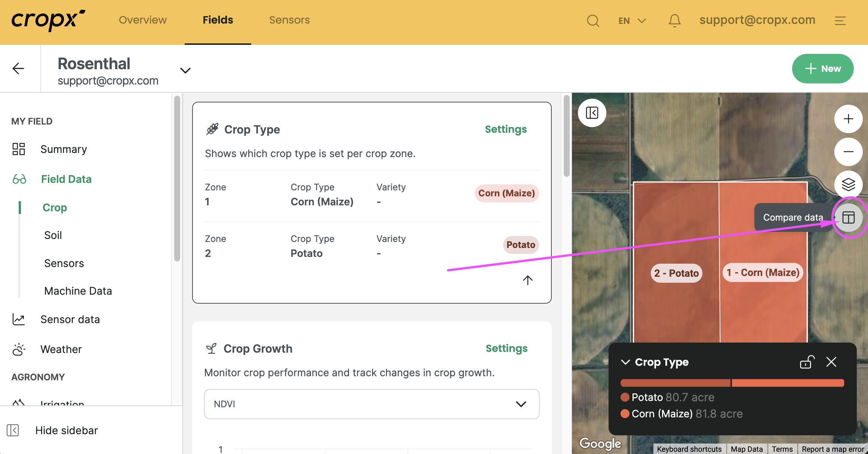
Task: Click the search magnifier icon
Action: click(593, 21)
